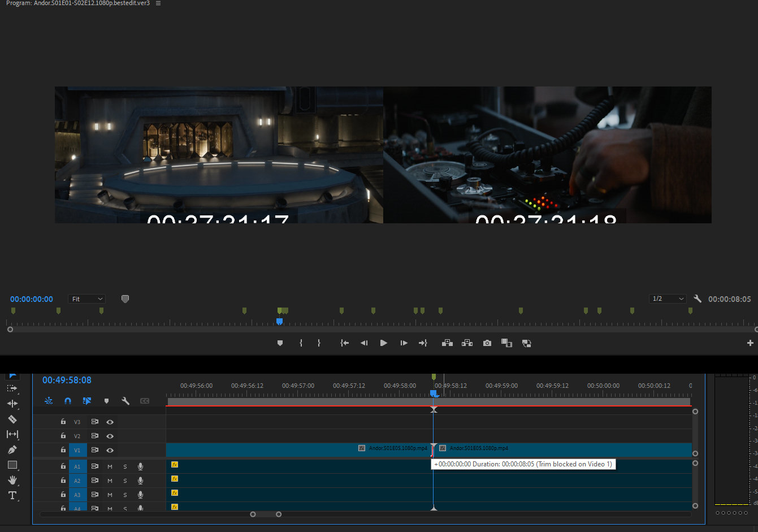
Task: Open Timeline Display Settings wrench
Action: pyautogui.click(x=125, y=401)
